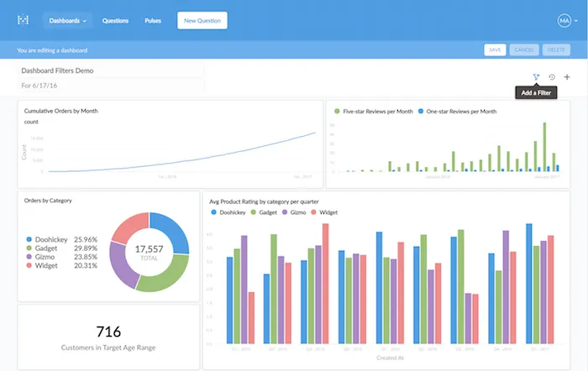Cancel editing the dashboard
The image size is (588, 371).
point(523,50)
